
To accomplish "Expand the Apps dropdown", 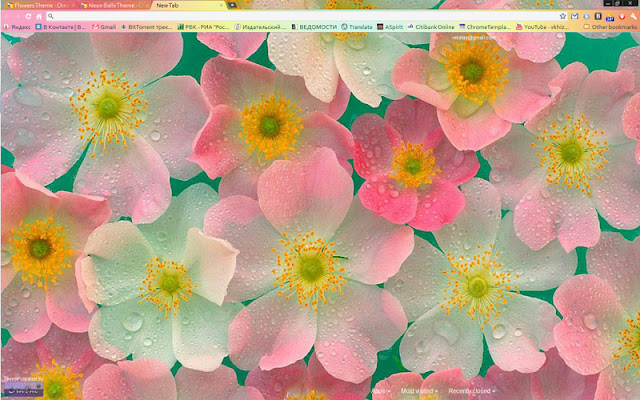I will pos(380,391).
